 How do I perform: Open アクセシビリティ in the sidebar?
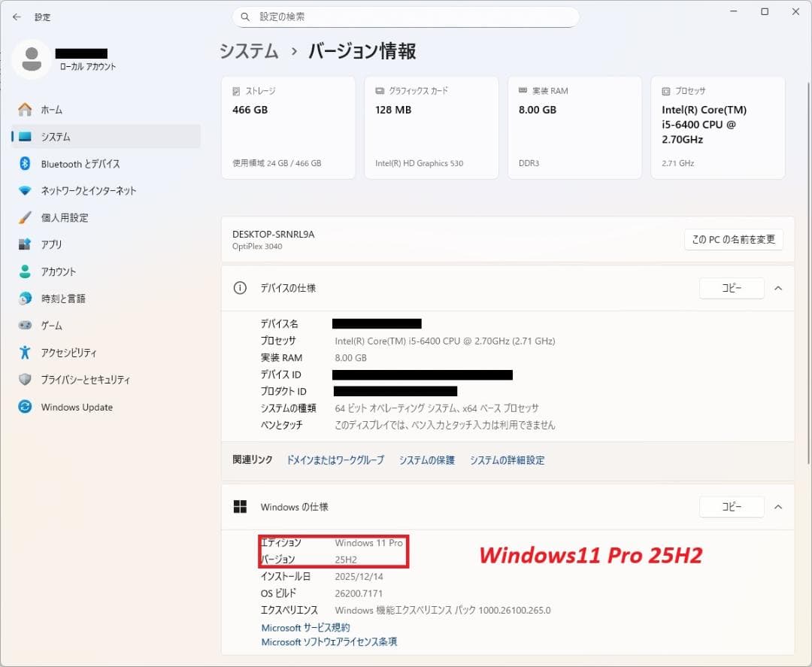(106, 353)
